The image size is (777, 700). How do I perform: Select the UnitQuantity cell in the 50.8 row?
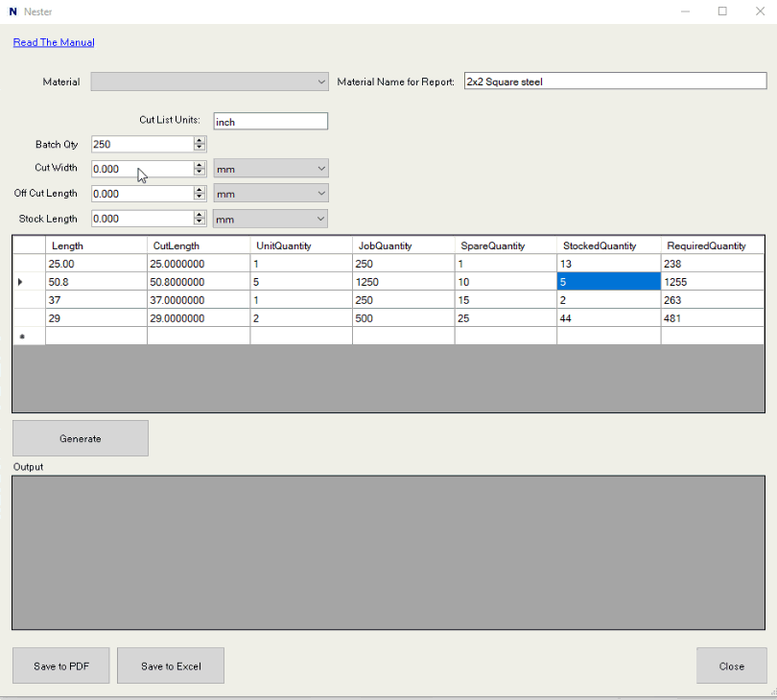point(301,282)
